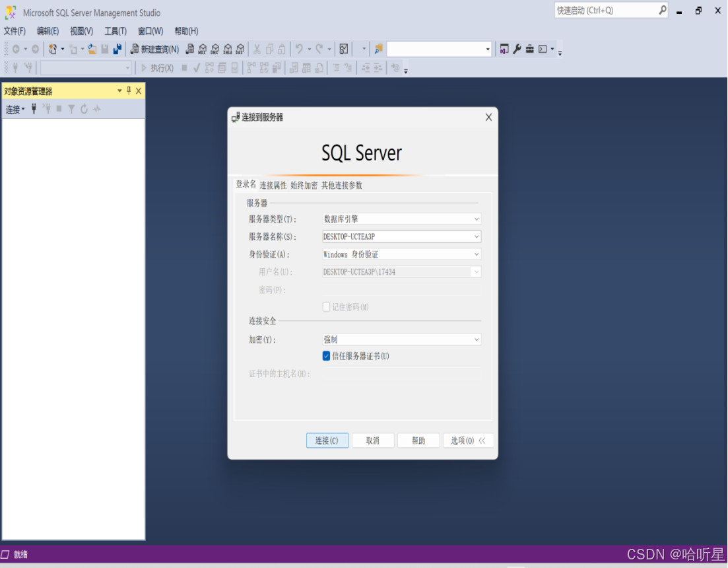Click the DAX query icon
The height and width of the screenshot is (568, 728).
click(240, 50)
